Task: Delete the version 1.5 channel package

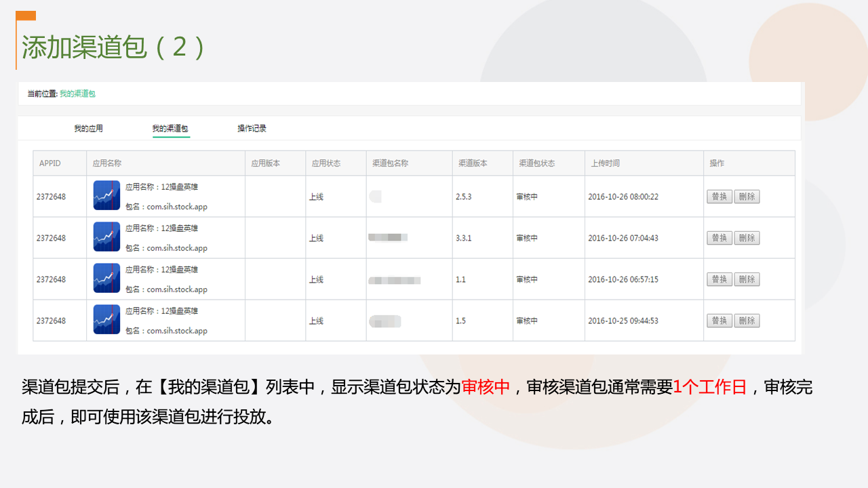Action: click(747, 321)
